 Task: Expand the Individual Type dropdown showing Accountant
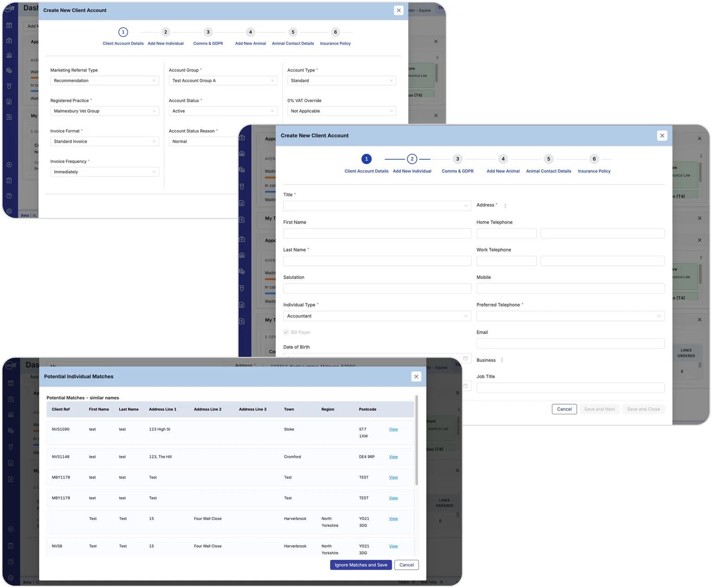point(377,316)
